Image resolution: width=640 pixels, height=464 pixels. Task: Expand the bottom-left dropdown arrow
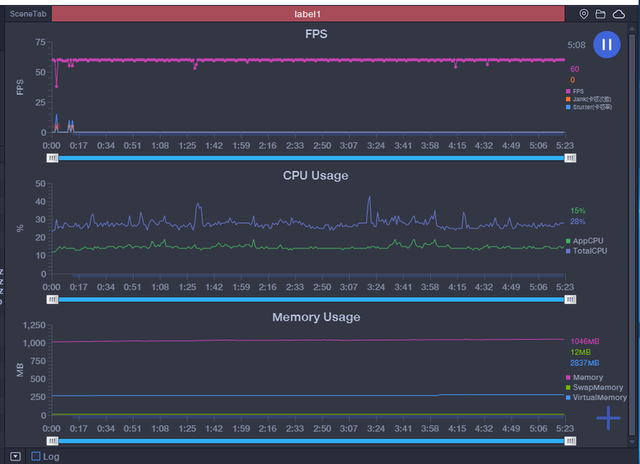(x=15, y=456)
